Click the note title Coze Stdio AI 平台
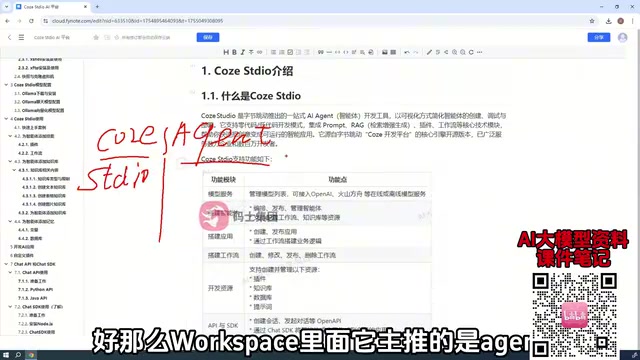The image size is (640, 360). click(x=52, y=37)
